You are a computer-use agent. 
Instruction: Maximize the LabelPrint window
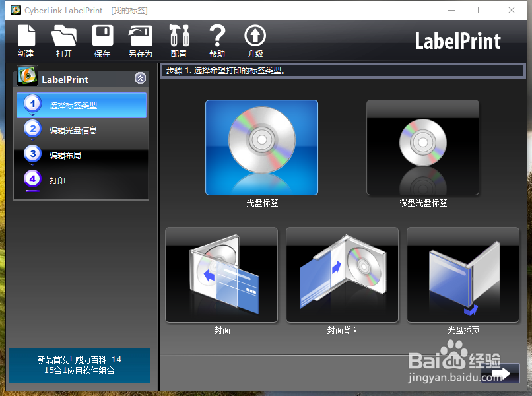[x=481, y=10]
